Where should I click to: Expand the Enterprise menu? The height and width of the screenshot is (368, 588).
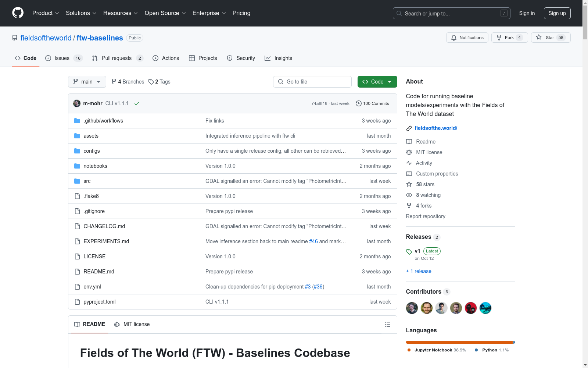click(x=209, y=13)
